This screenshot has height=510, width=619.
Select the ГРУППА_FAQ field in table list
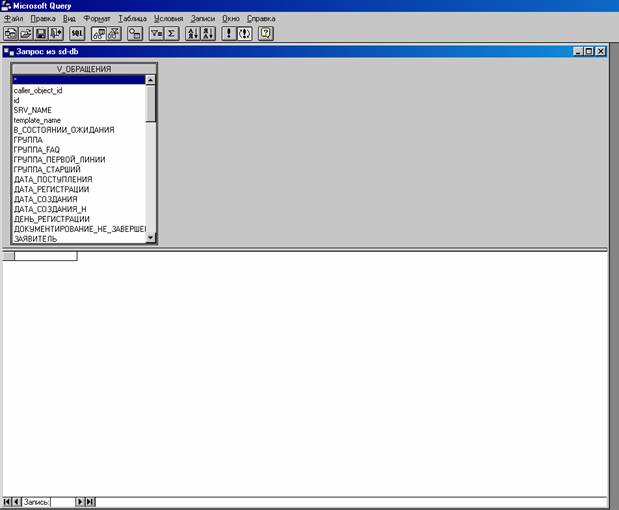[37, 149]
